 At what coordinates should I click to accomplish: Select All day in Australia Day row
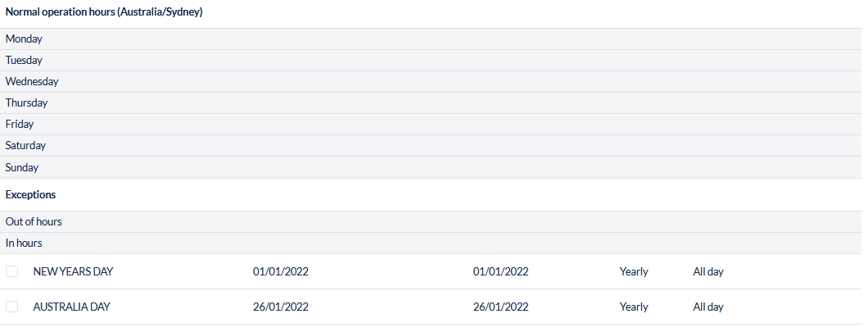click(x=708, y=307)
